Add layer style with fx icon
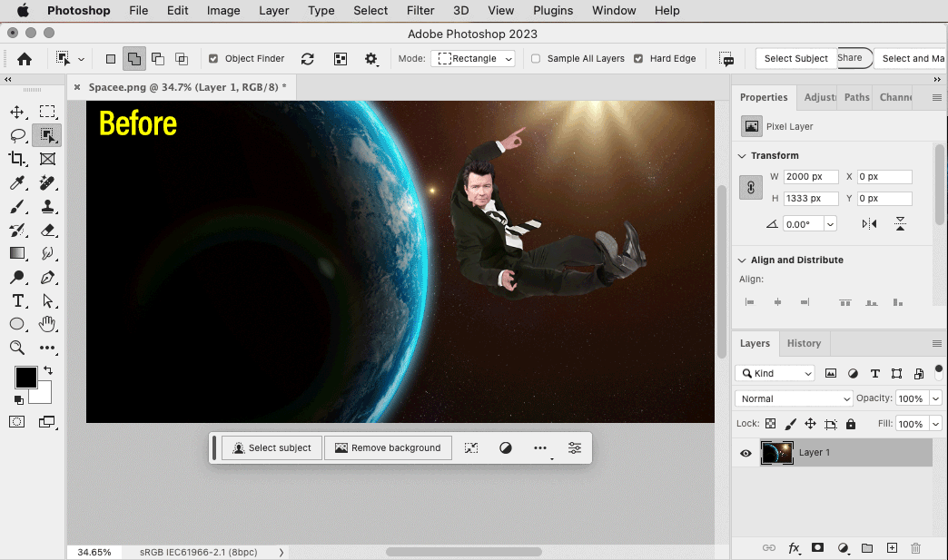Screen dimensions: 948x560 pyautogui.click(x=794, y=548)
